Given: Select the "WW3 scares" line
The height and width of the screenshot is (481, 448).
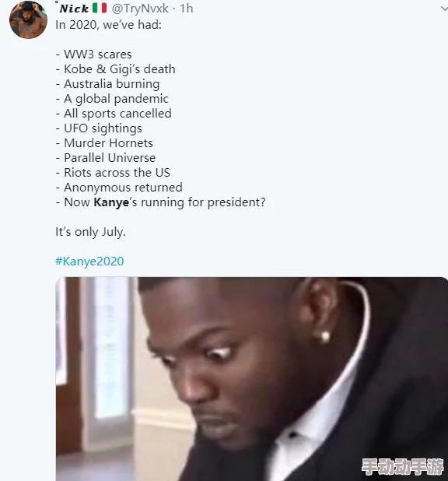Looking at the screenshot, I should coord(93,54).
